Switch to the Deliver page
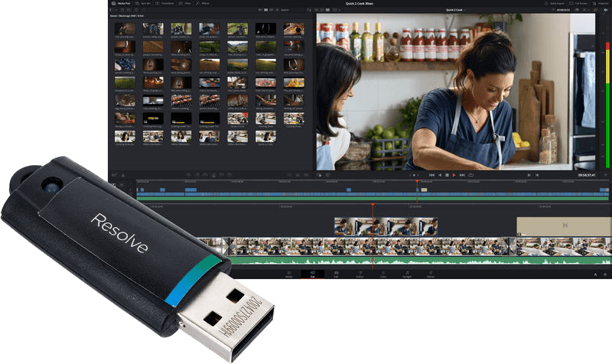Viewport: 612px width, 364px height. coord(431,275)
